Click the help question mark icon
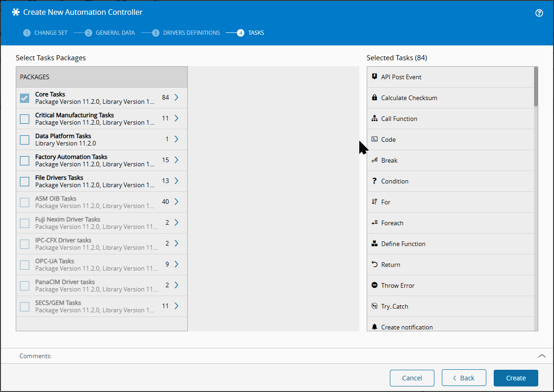 coord(539,13)
